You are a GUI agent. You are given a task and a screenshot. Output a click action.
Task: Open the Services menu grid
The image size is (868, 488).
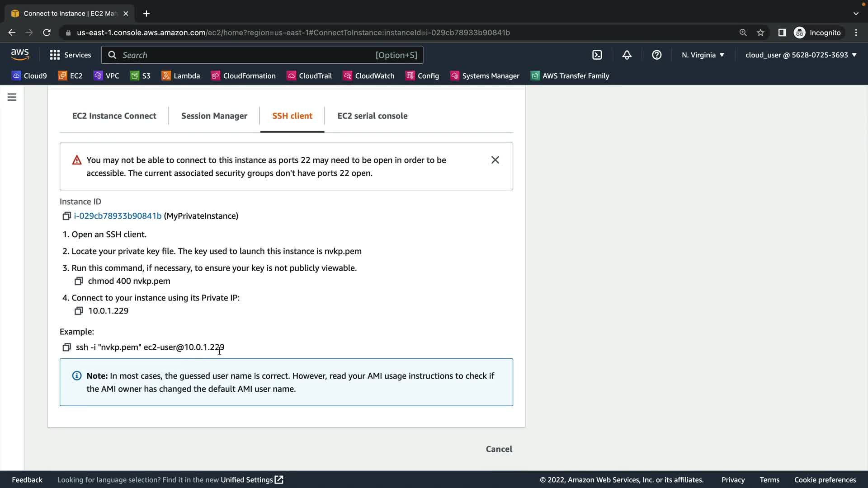click(71, 55)
